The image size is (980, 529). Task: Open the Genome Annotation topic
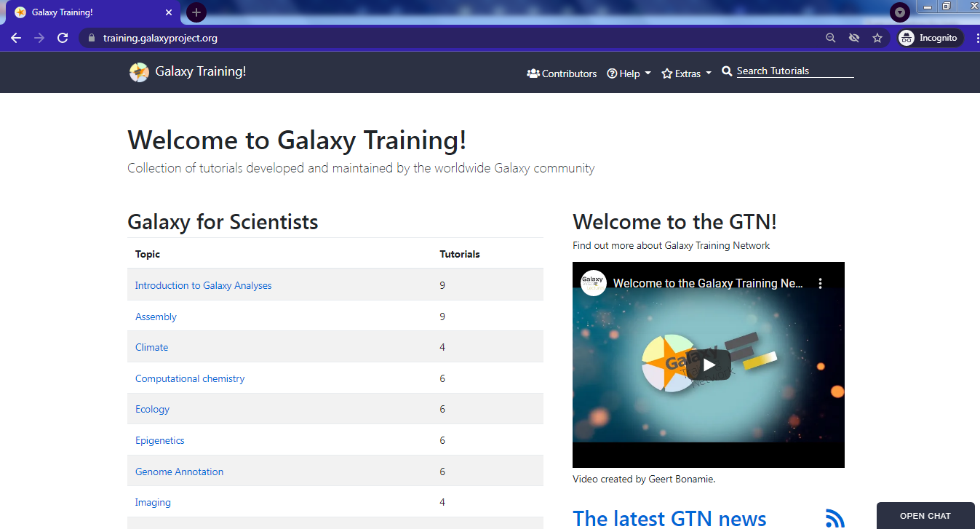179,472
